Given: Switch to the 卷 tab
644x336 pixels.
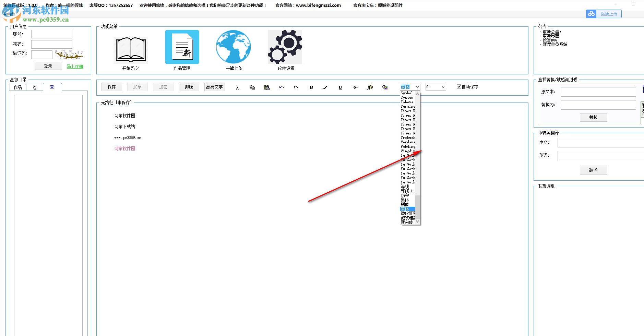Looking at the screenshot, I should click(x=35, y=87).
